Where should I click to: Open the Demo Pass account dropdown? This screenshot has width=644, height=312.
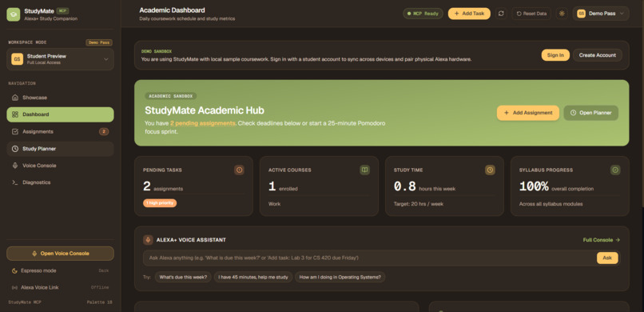(601, 14)
